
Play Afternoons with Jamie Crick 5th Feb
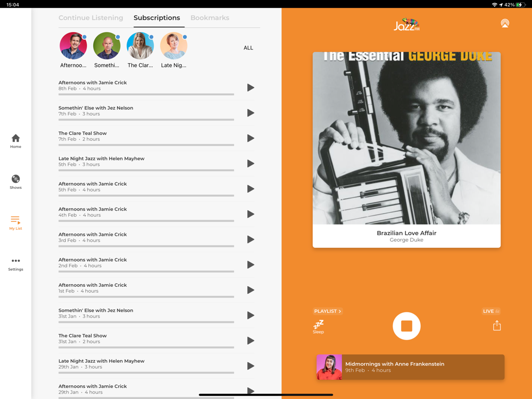(x=251, y=189)
